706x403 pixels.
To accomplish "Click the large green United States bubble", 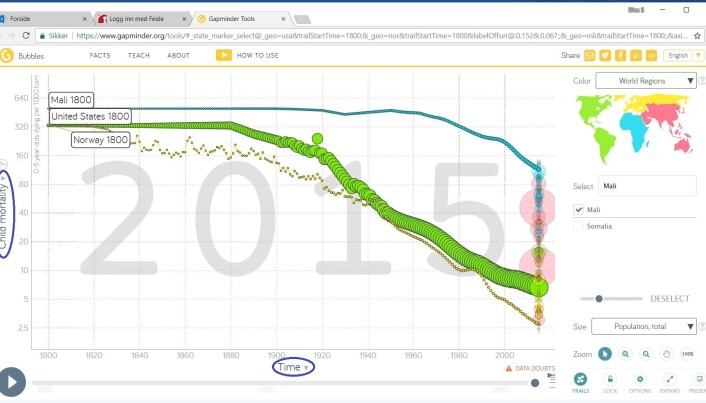I will (539, 286).
